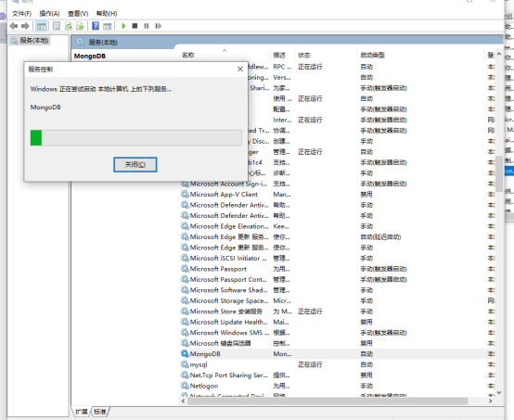Click the Forward arrow in toolbar
Screen dimensions: 514x420
pyautogui.click(x=25, y=26)
